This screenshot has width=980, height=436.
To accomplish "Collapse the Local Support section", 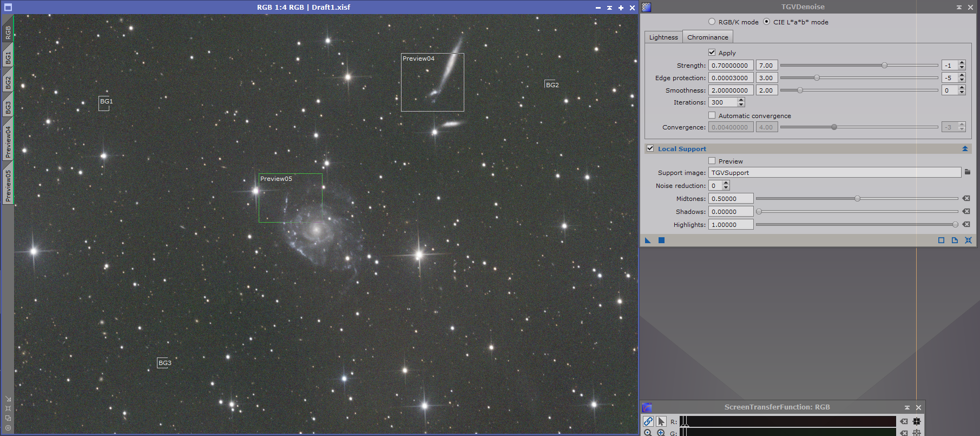I will 965,149.
